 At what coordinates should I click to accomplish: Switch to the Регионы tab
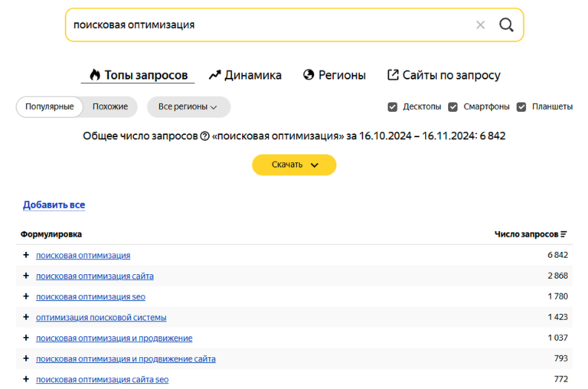pos(335,75)
